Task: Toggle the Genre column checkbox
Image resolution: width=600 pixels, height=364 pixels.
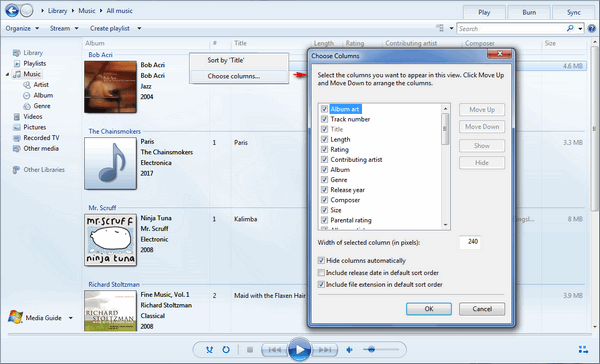Action: pyautogui.click(x=324, y=180)
